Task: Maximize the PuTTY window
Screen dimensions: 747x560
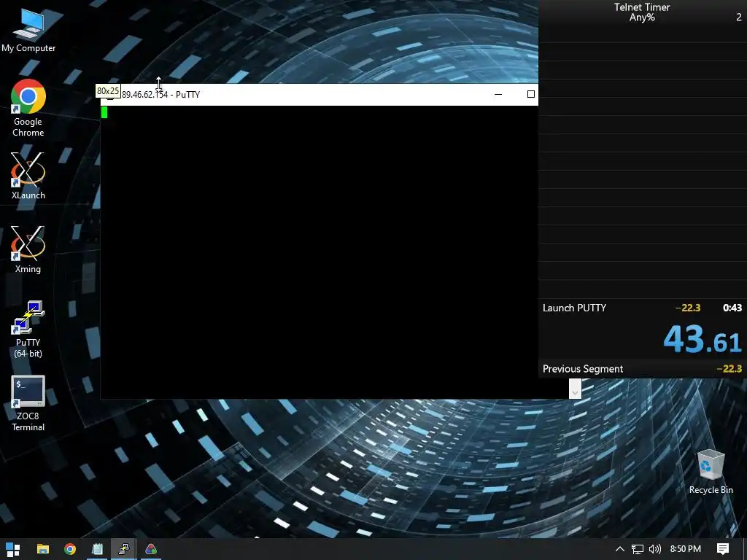Action: (x=531, y=94)
